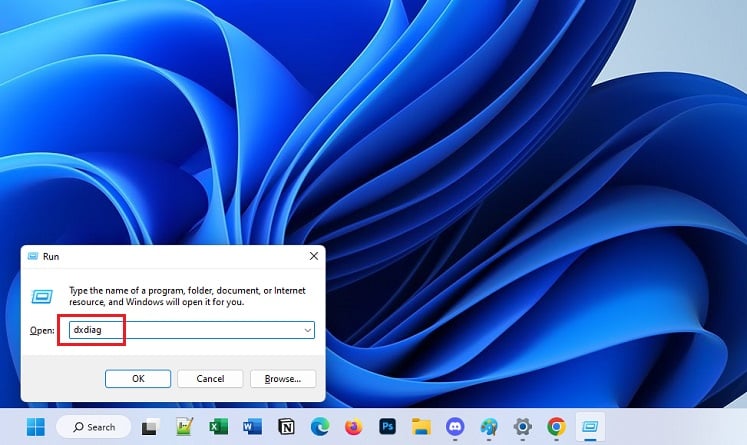Launch Excel from the taskbar
The image size is (747, 445).
[x=218, y=426]
